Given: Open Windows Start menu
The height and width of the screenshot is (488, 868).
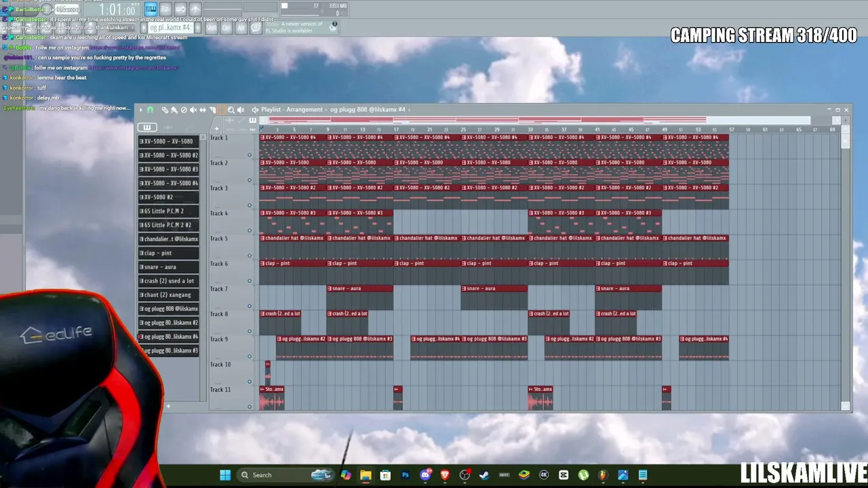Looking at the screenshot, I should coord(225,475).
